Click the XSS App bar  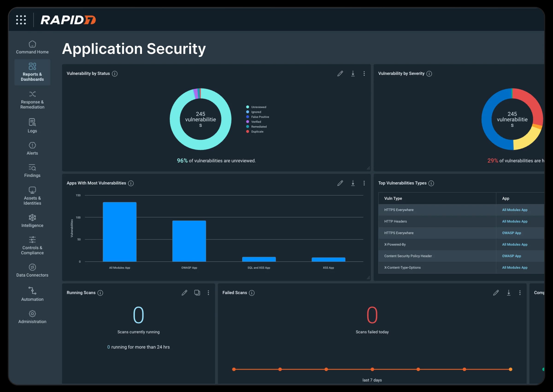pyautogui.click(x=328, y=260)
